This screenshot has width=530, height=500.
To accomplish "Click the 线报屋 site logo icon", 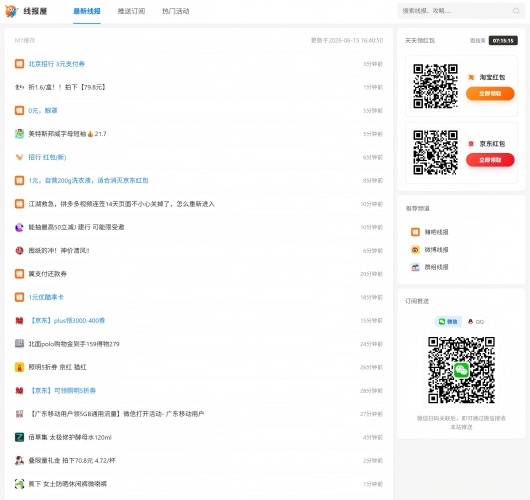I will pyautogui.click(x=11, y=11).
